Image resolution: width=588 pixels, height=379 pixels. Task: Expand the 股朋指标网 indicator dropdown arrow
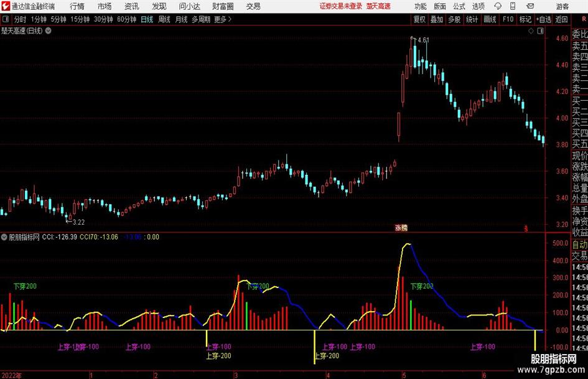click(4, 237)
